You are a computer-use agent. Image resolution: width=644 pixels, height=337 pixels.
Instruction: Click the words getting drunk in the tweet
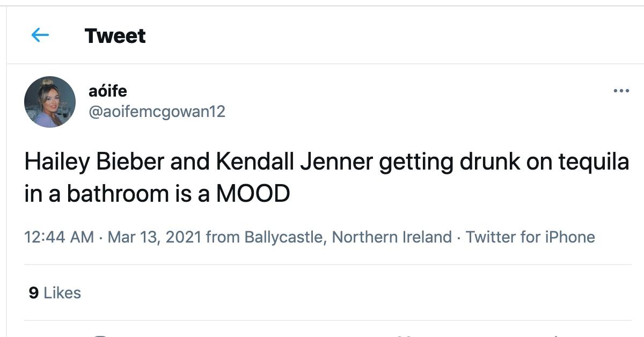[419, 163]
